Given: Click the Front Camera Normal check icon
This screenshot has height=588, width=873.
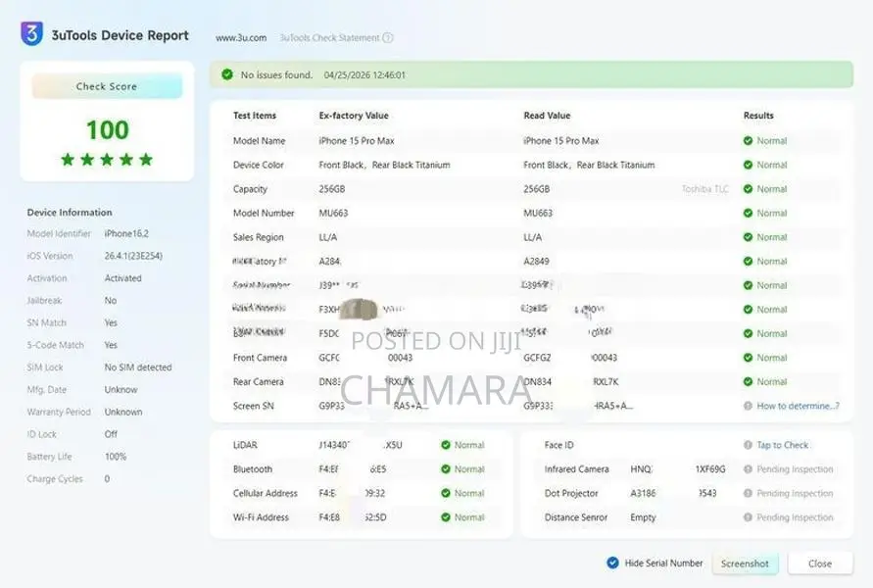Looking at the screenshot, I should [x=748, y=358].
